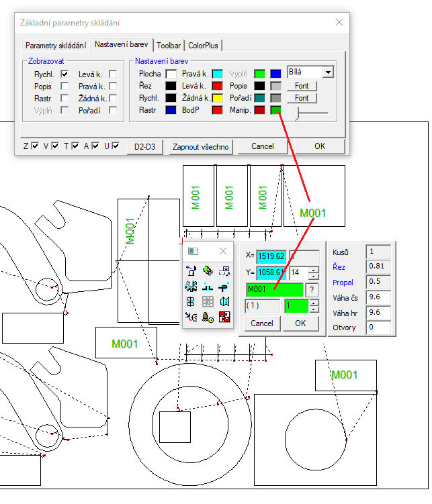Click the padlock with key icon
This screenshot has height=504, width=432.
pyautogui.click(x=208, y=317)
